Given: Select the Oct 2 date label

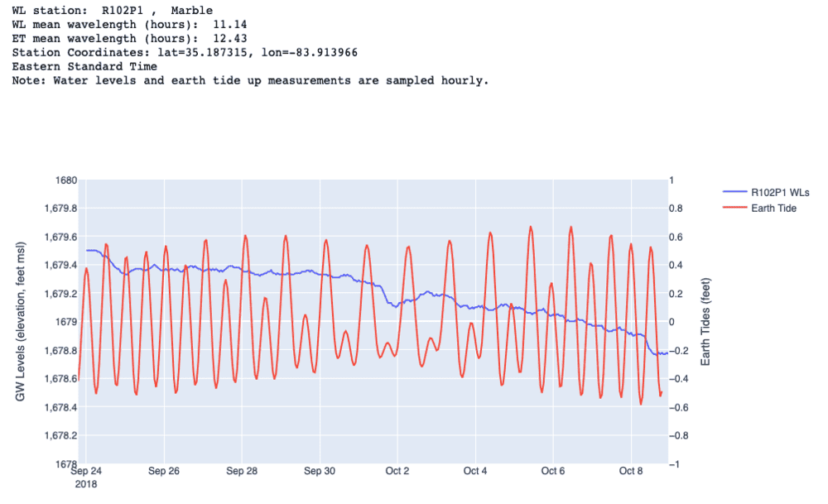Looking at the screenshot, I should tap(397, 472).
